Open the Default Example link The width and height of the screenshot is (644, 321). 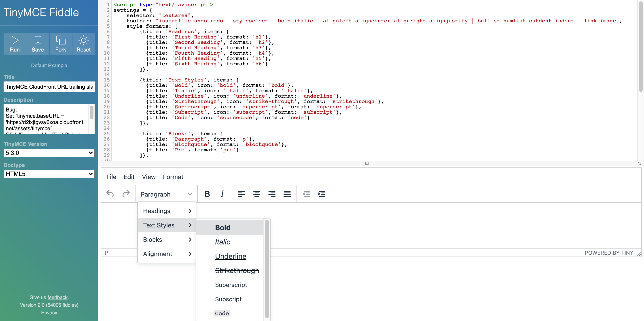click(x=49, y=66)
